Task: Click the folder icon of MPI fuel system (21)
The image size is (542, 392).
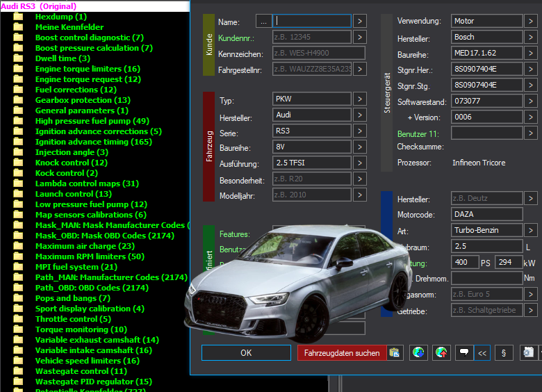Action: click(18, 267)
